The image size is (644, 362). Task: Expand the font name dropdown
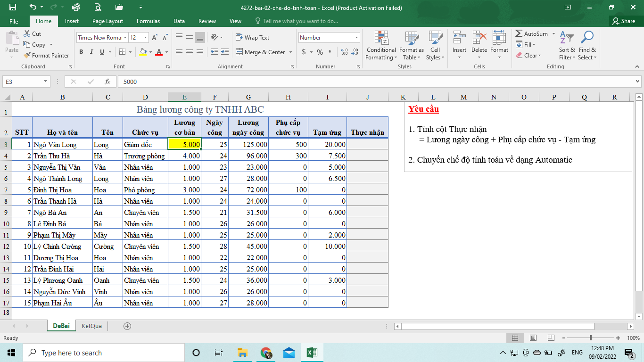(x=125, y=38)
